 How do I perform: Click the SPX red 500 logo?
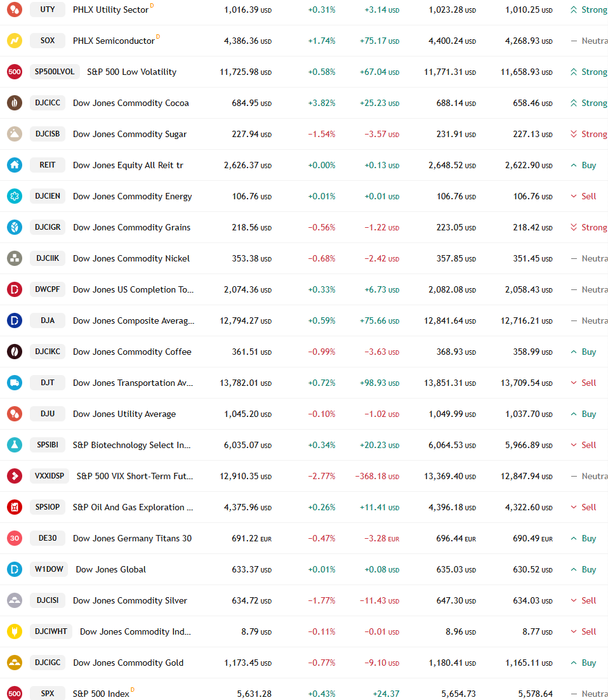(15, 694)
